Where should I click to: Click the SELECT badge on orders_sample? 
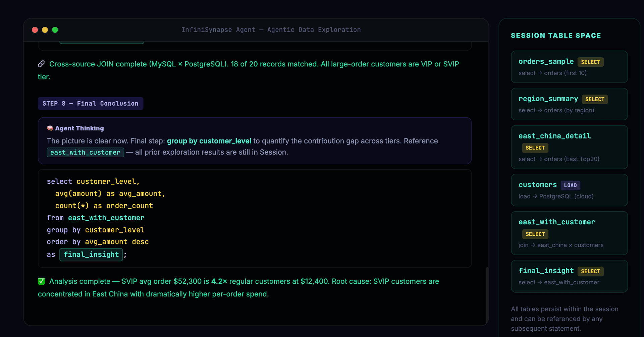590,62
